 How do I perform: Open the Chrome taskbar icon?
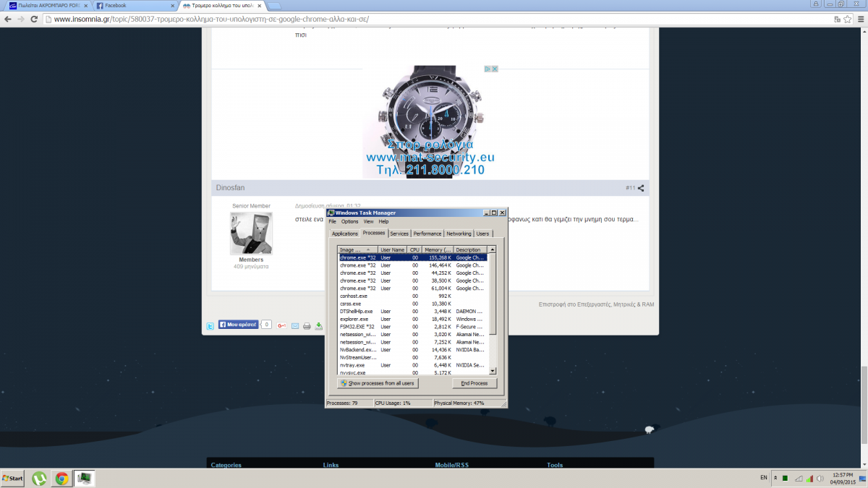(62, 478)
